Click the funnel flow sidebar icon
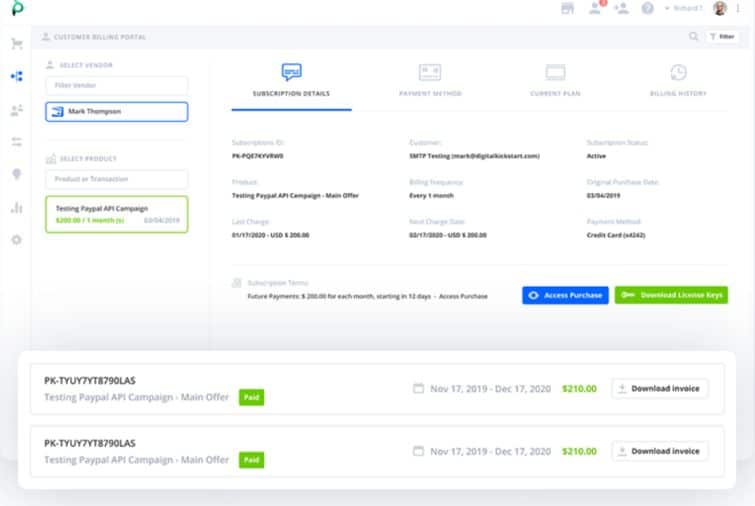755x506 pixels. (16, 76)
